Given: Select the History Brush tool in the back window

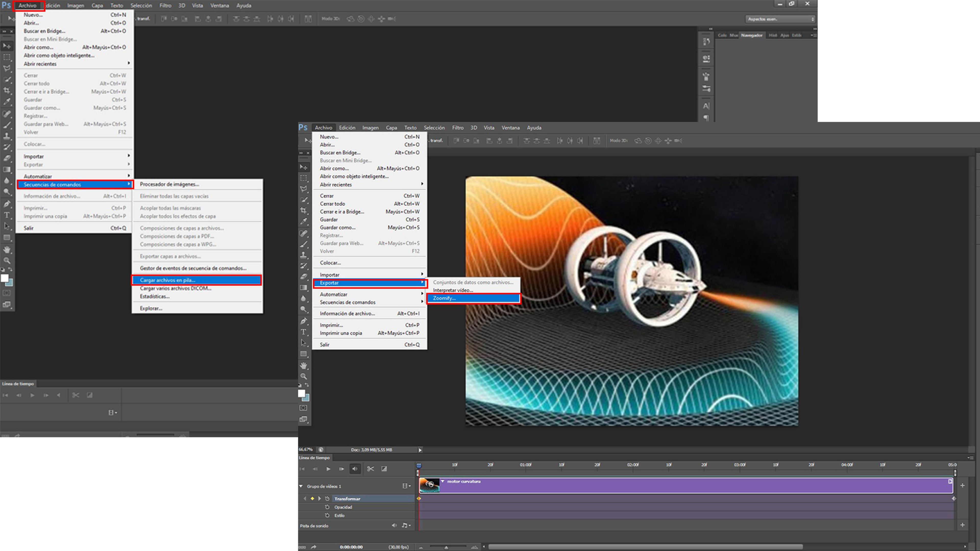Looking at the screenshot, I should pyautogui.click(x=7, y=147).
